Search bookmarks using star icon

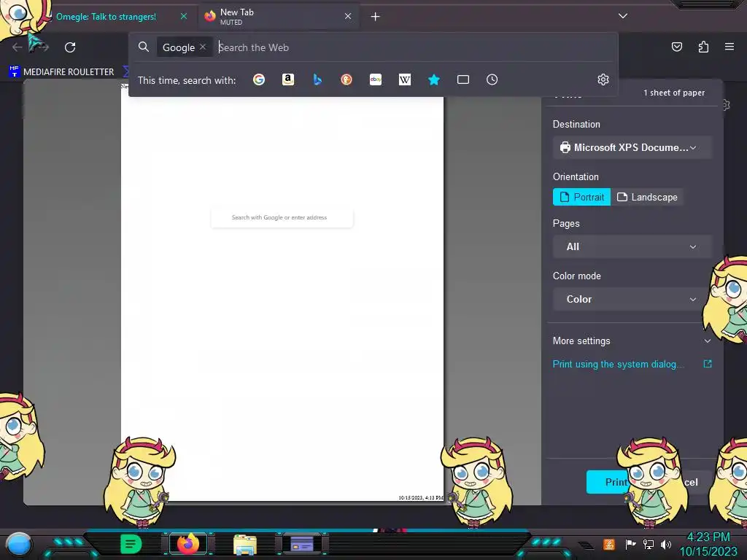tap(433, 79)
